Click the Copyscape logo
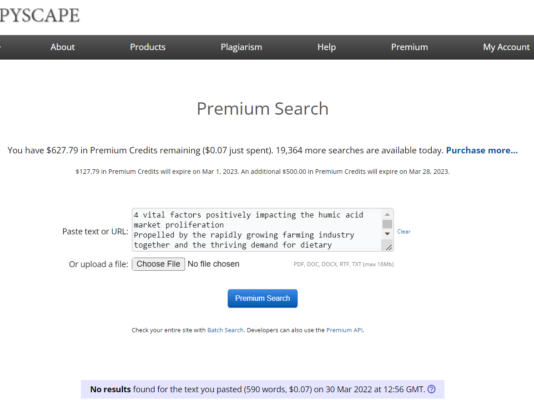 pyautogui.click(x=40, y=15)
